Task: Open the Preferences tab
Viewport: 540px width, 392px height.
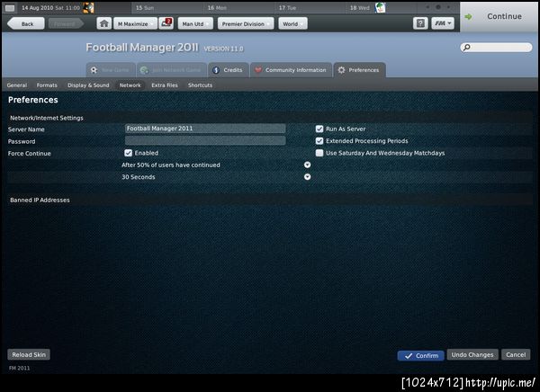Action: pos(359,70)
